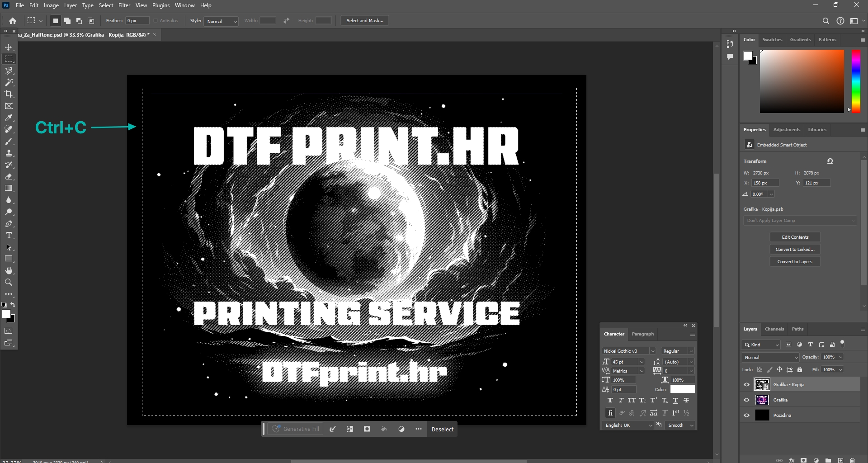Image resolution: width=868 pixels, height=463 pixels.
Task: Select the Dodge tool
Action: 9,212
